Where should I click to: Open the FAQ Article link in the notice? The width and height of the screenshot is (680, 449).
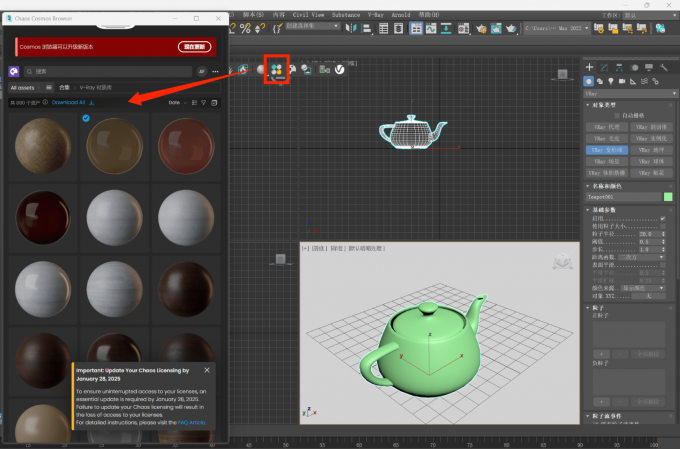click(x=192, y=423)
